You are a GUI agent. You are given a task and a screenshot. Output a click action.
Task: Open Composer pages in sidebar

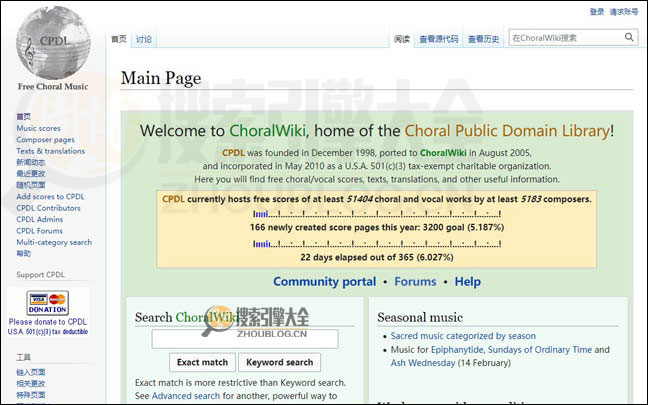(45, 140)
